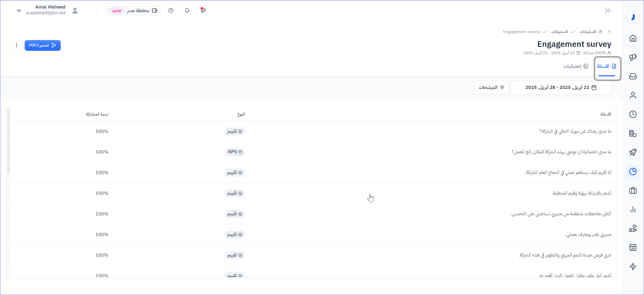
Task: Open the help question mark icon
Action: click(x=171, y=11)
